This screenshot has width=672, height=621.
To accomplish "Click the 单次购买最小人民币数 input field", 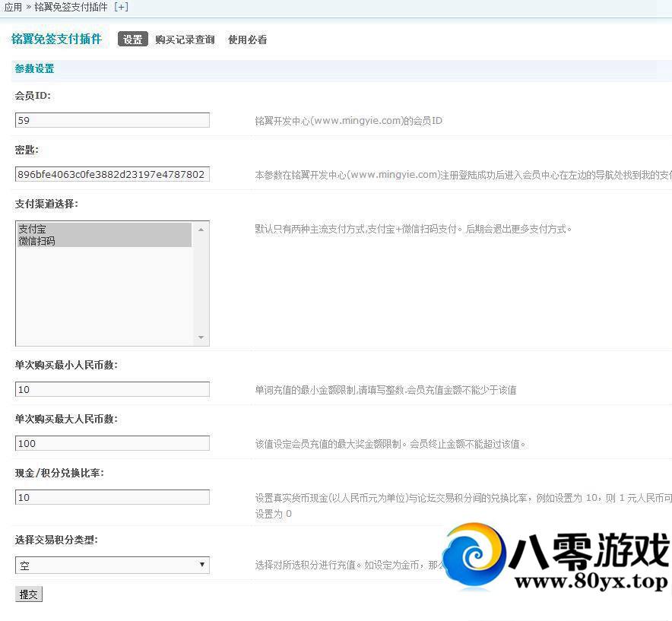I will (x=113, y=389).
